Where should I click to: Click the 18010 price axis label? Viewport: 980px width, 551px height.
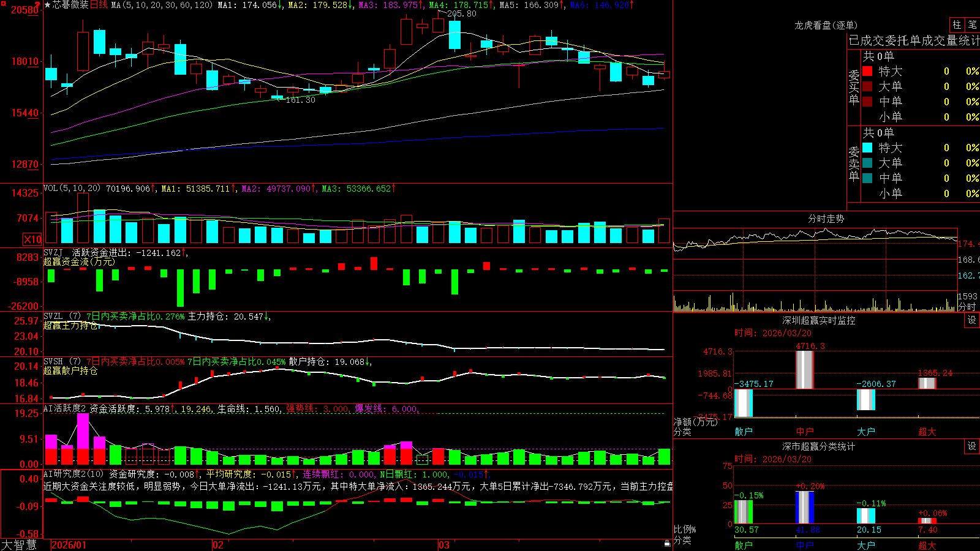click(x=24, y=61)
